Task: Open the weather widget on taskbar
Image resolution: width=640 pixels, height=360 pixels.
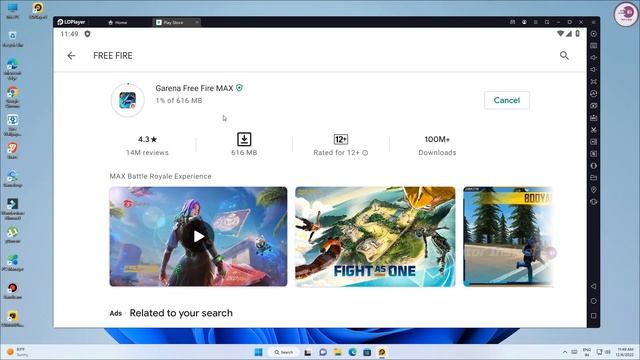Action: pos(18,352)
